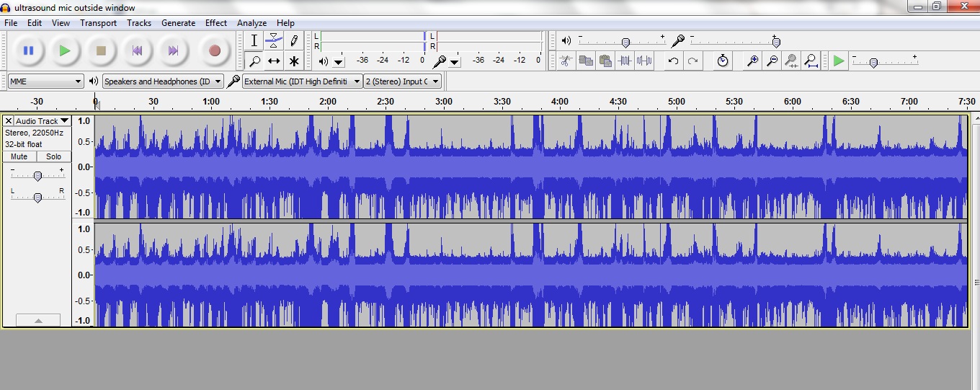Click the Pause button in transport toolbar

(29, 50)
